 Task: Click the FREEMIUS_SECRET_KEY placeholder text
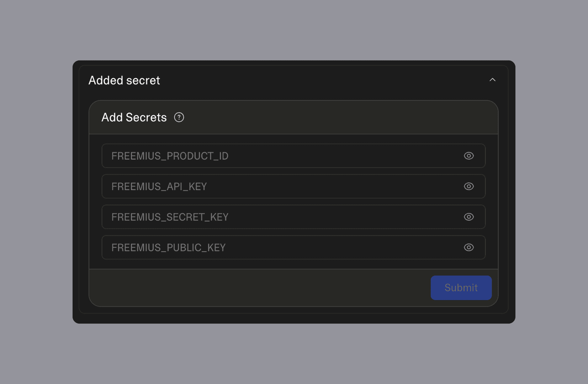[170, 217]
